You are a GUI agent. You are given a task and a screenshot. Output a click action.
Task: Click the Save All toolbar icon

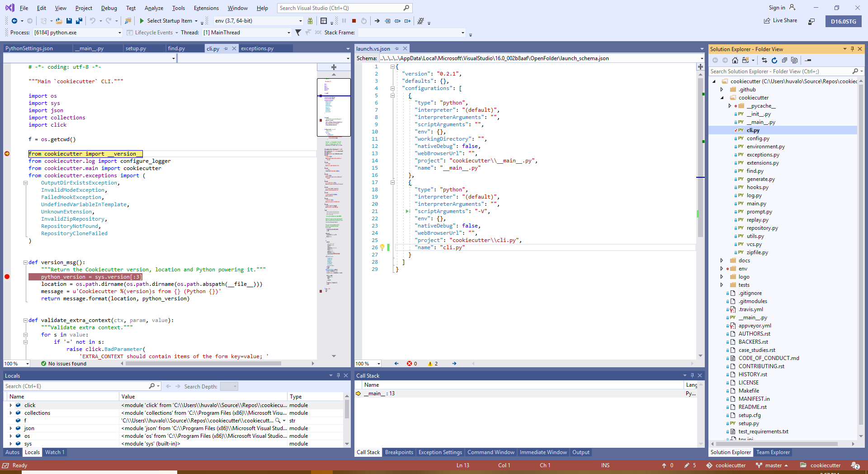pyautogui.click(x=79, y=21)
